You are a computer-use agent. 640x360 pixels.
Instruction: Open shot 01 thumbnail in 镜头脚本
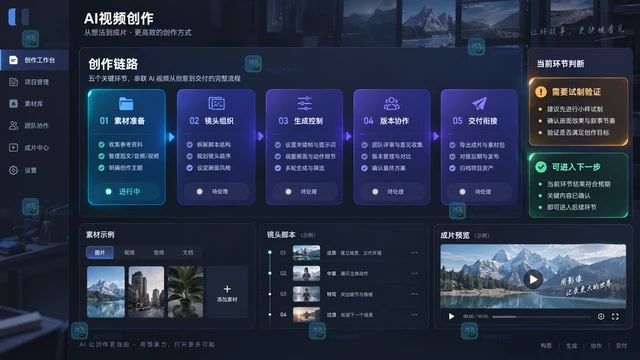pyautogui.click(x=307, y=253)
